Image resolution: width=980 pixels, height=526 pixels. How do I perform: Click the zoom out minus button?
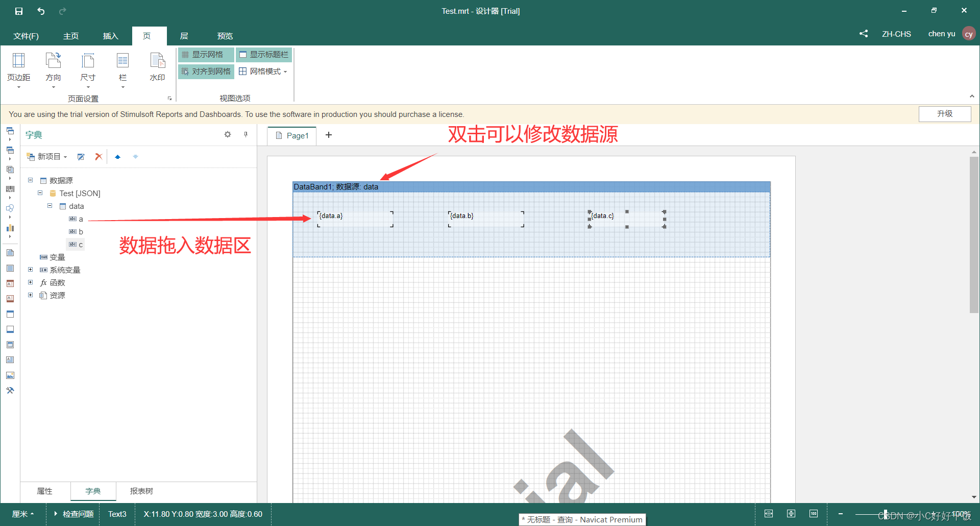[841, 514]
